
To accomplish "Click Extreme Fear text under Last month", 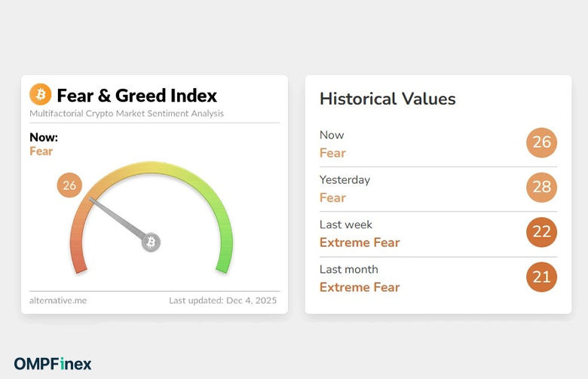I will pyautogui.click(x=360, y=287).
